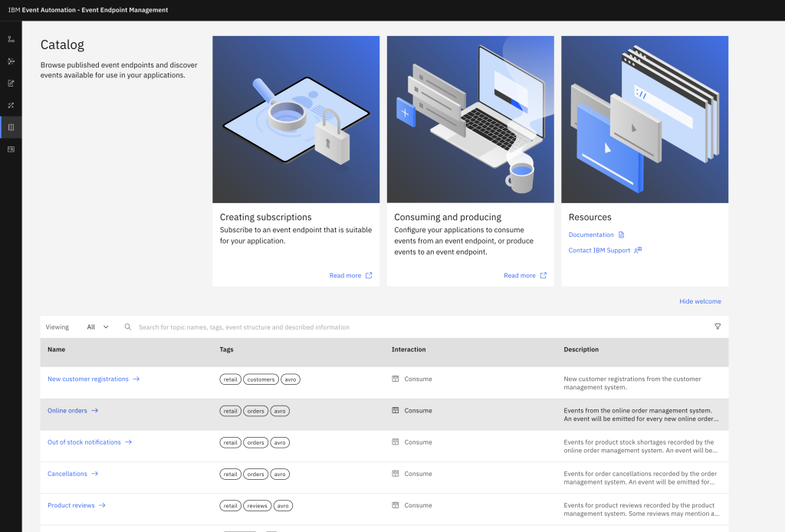Open the 'New customer registrations' topic
The height and width of the screenshot is (532, 785).
[x=87, y=379]
